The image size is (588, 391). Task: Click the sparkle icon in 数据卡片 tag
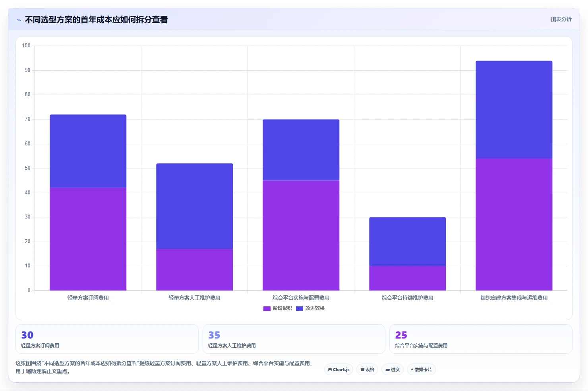tap(412, 370)
